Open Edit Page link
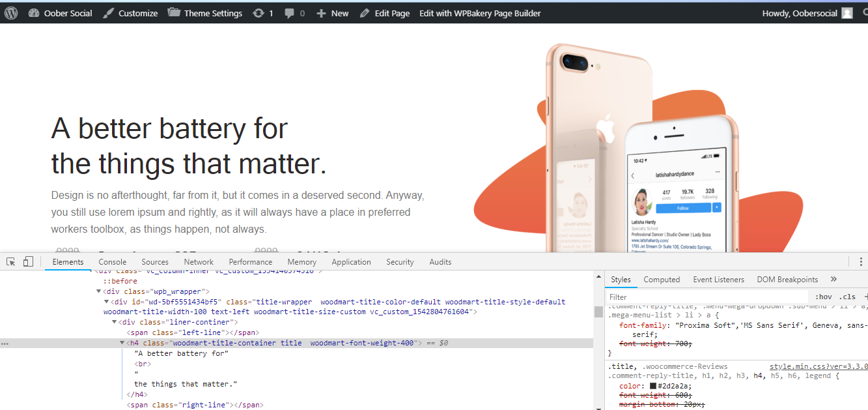The image size is (868, 410). pos(385,13)
